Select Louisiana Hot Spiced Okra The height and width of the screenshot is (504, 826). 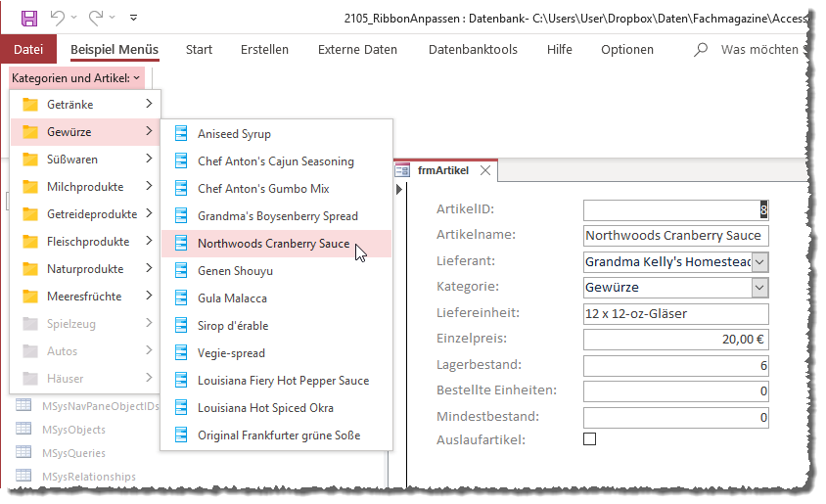click(x=277, y=408)
